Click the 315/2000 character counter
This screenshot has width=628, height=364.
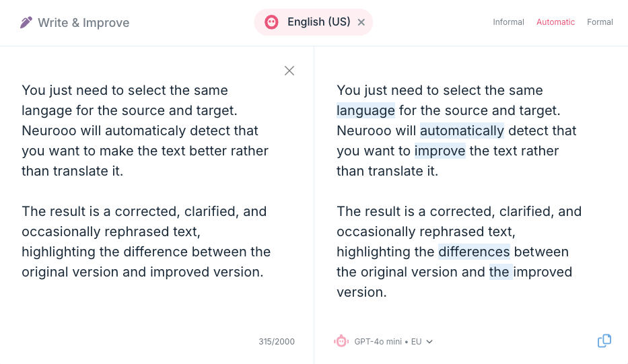click(x=277, y=342)
